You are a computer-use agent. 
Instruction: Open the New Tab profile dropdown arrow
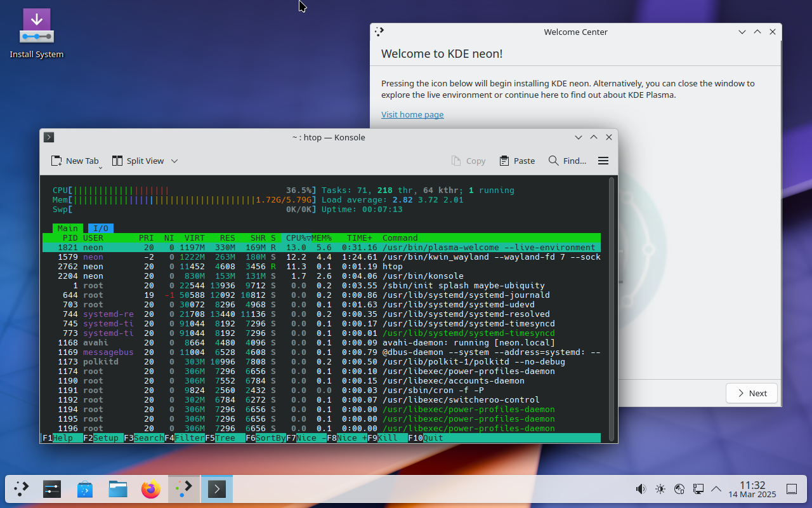tap(100, 166)
